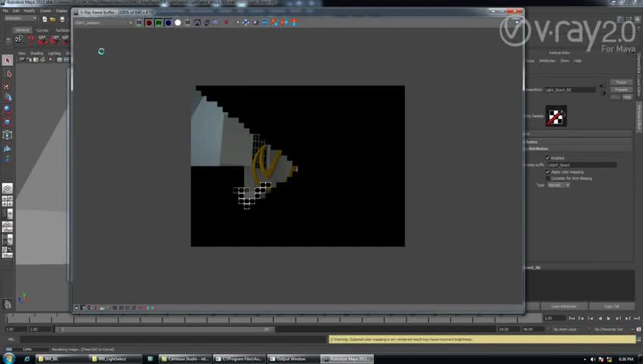The image size is (643, 364).
Task: Switch to alpha channel white circle button
Action: coord(177,23)
